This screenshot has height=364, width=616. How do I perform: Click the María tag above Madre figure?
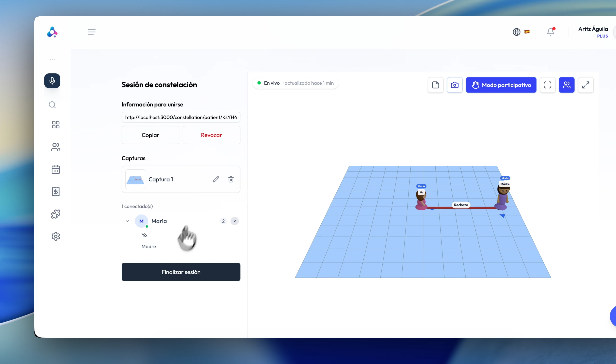click(x=505, y=178)
